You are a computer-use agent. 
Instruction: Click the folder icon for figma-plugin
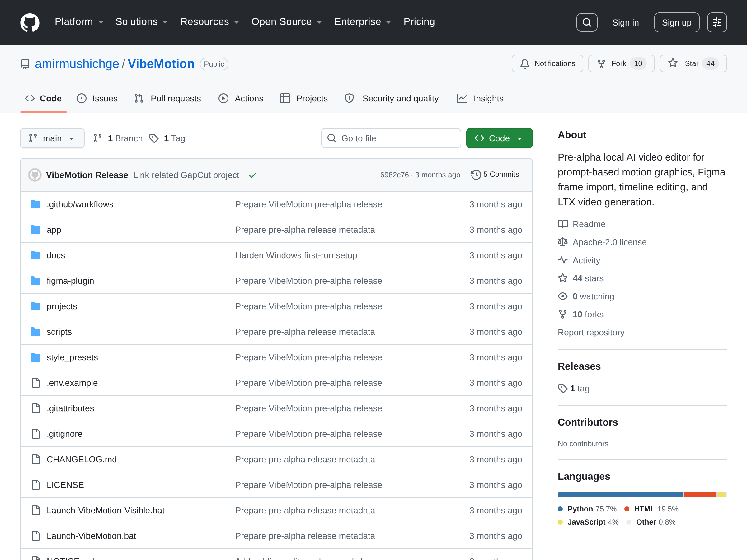click(x=35, y=281)
